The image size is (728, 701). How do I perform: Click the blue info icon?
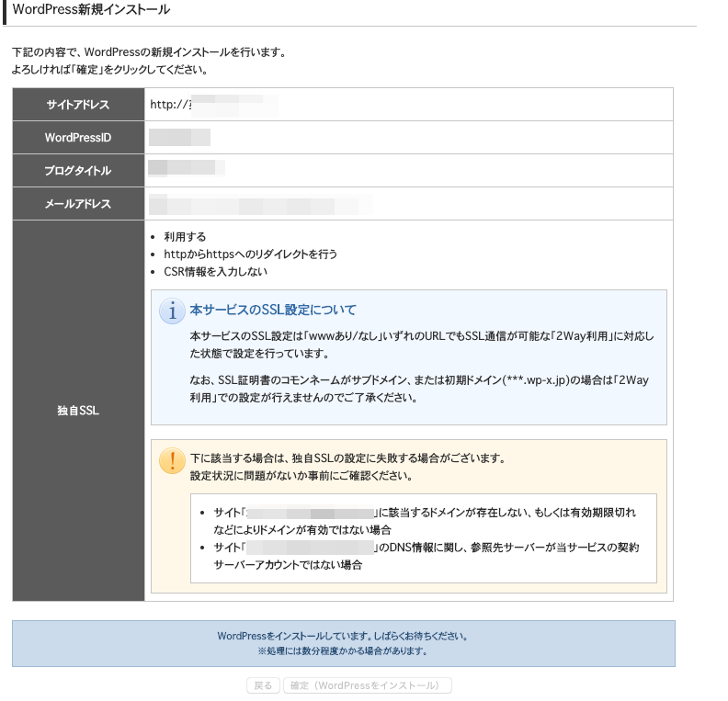click(x=172, y=311)
